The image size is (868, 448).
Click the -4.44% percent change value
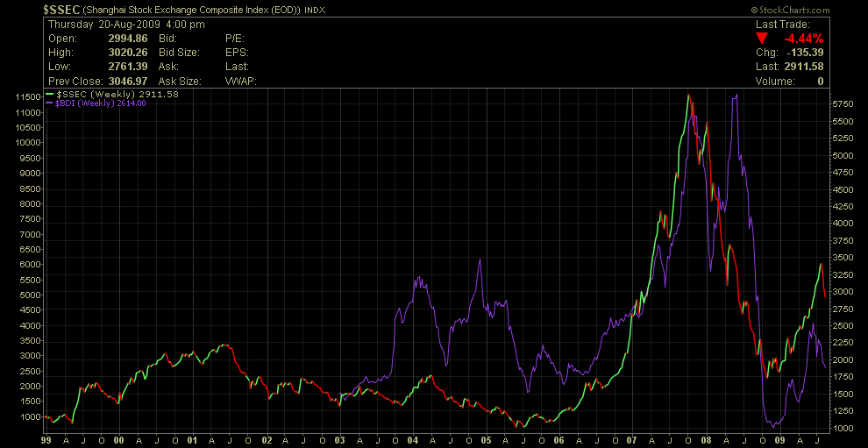(x=803, y=39)
